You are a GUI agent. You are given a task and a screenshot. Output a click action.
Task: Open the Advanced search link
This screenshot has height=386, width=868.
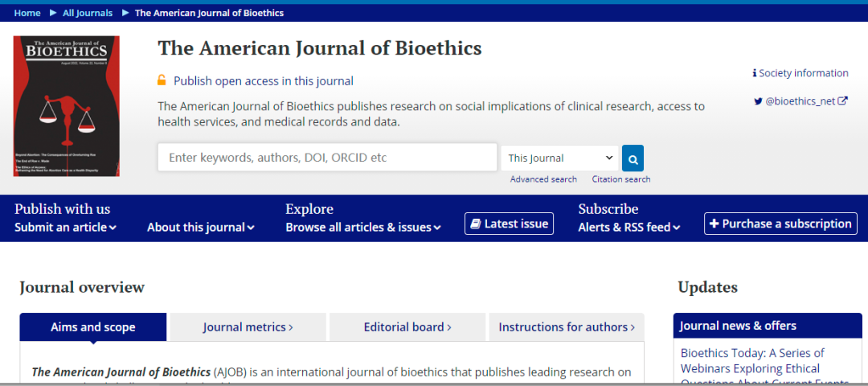[x=543, y=179]
